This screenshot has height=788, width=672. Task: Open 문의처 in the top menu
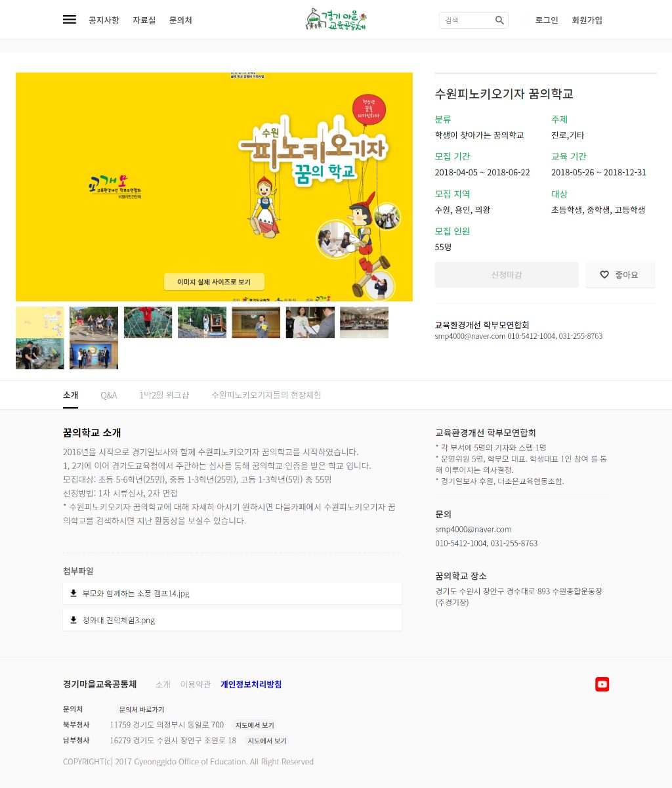click(x=180, y=20)
